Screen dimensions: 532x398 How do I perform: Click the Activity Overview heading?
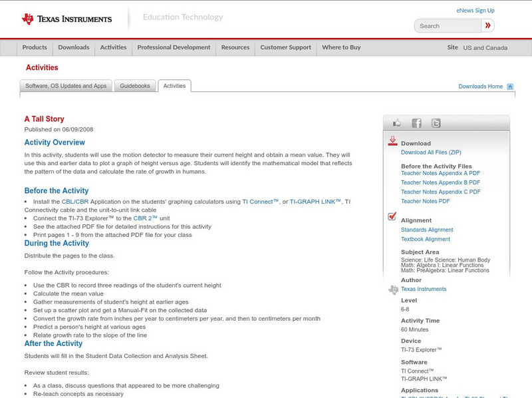(x=55, y=142)
